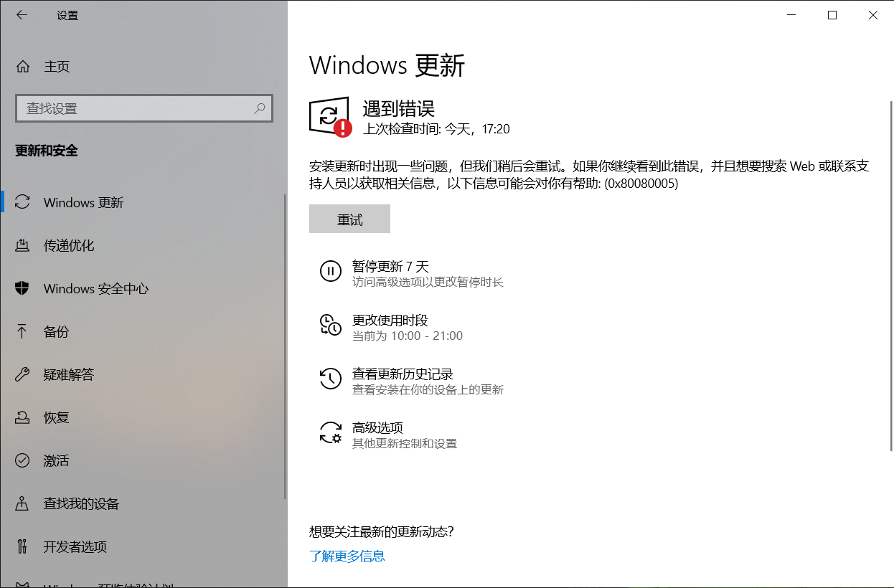Click the 激活 checkmark circle icon
894x588 pixels.
point(22,460)
